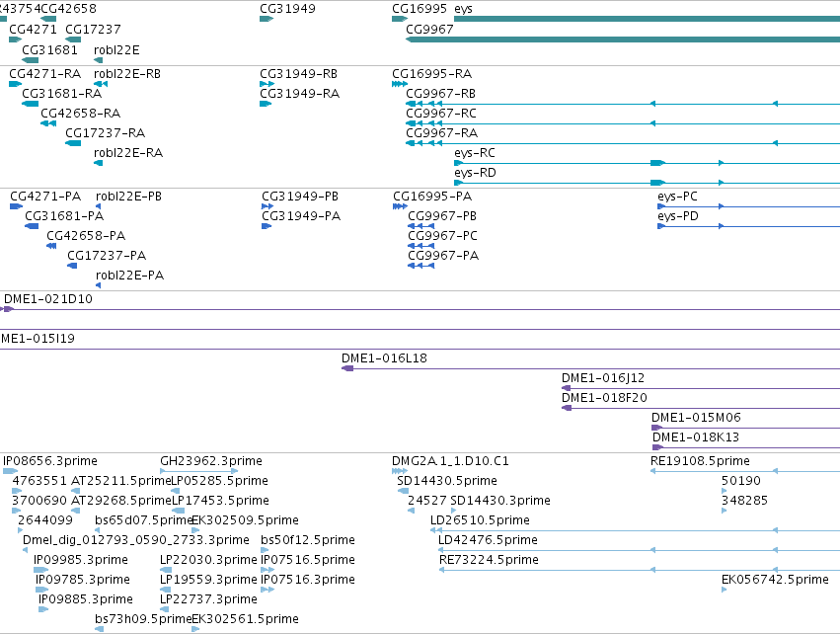
Task: Select EST Dmel_dig_012793_0590_2733.3prime
Action: (136, 541)
